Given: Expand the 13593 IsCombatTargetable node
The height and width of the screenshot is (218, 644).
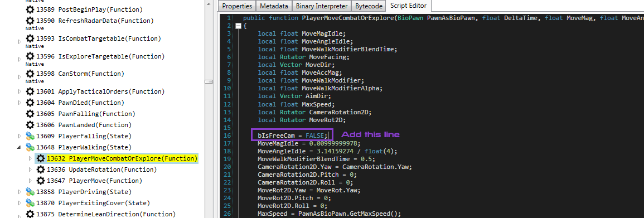Looking at the screenshot, I should point(20,41).
